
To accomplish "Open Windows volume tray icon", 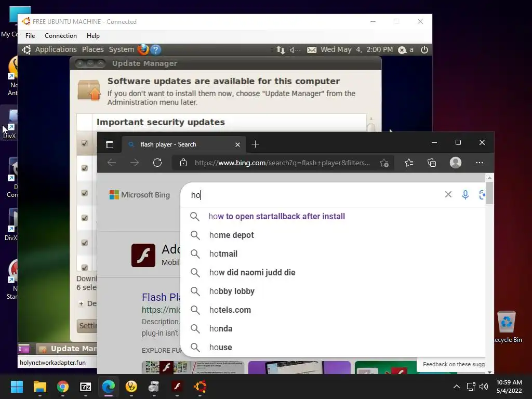I will 484,387.
